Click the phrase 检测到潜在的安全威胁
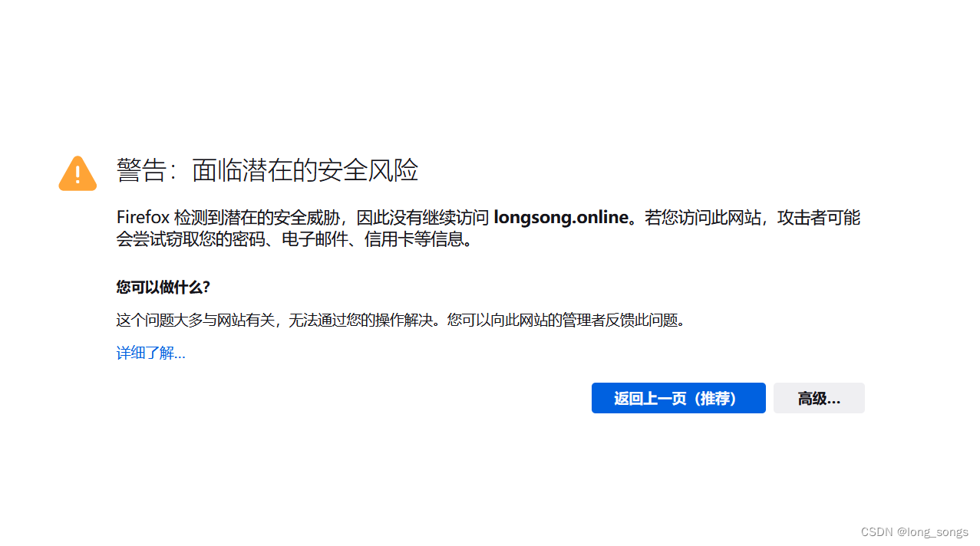Viewport: 980px width, 546px height. (257, 217)
